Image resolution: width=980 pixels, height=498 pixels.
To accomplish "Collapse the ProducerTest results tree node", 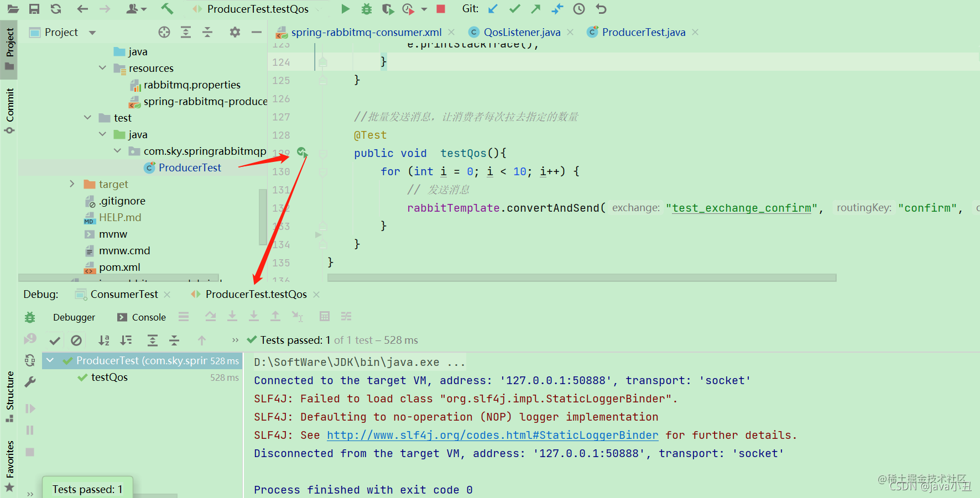I will pyautogui.click(x=50, y=360).
